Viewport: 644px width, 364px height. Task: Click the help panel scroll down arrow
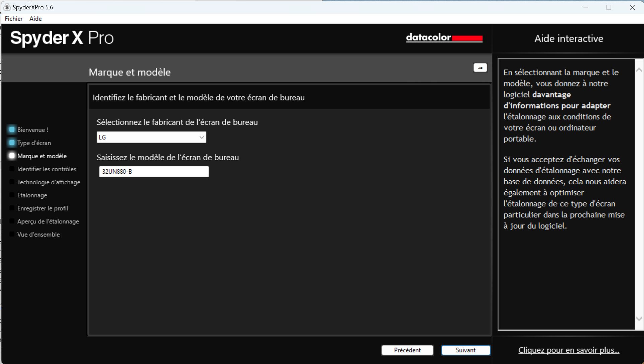[x=639, y=319]
